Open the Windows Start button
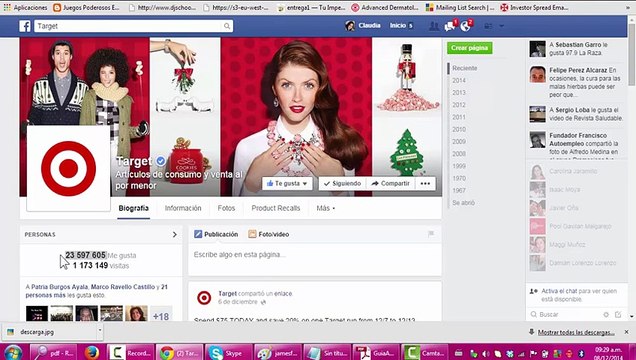636x360 pixels. coord(13,352)
